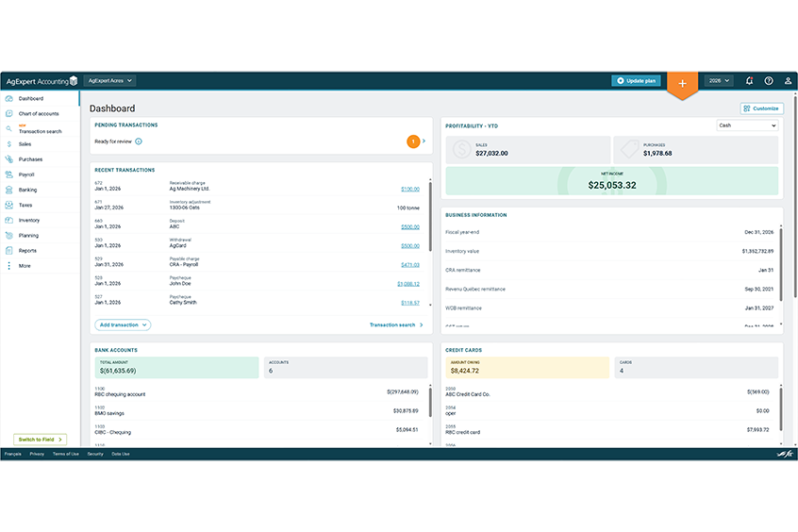Click the Update plan button

[x=636, y=80]
